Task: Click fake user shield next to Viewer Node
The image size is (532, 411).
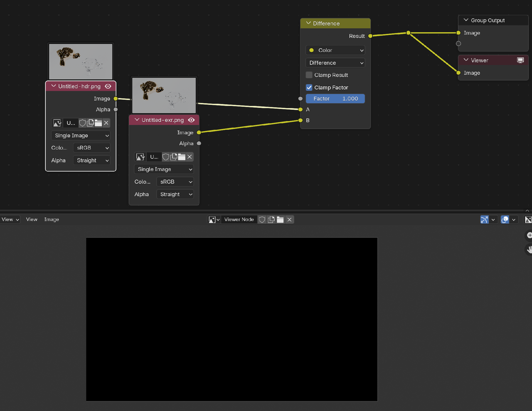Action: pos(262,219)
